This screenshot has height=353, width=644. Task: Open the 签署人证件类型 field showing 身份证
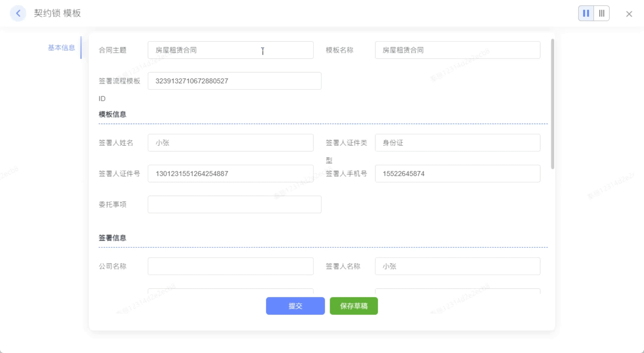pos(457,143)
